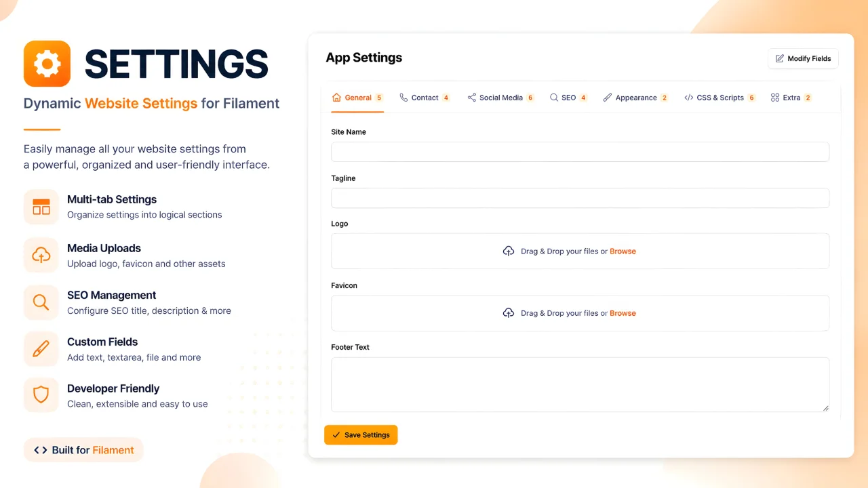Screen dimensions: 868x488
Task: Focus the Tagline input field
Action: pyautogui.click(x=580, y=198)
